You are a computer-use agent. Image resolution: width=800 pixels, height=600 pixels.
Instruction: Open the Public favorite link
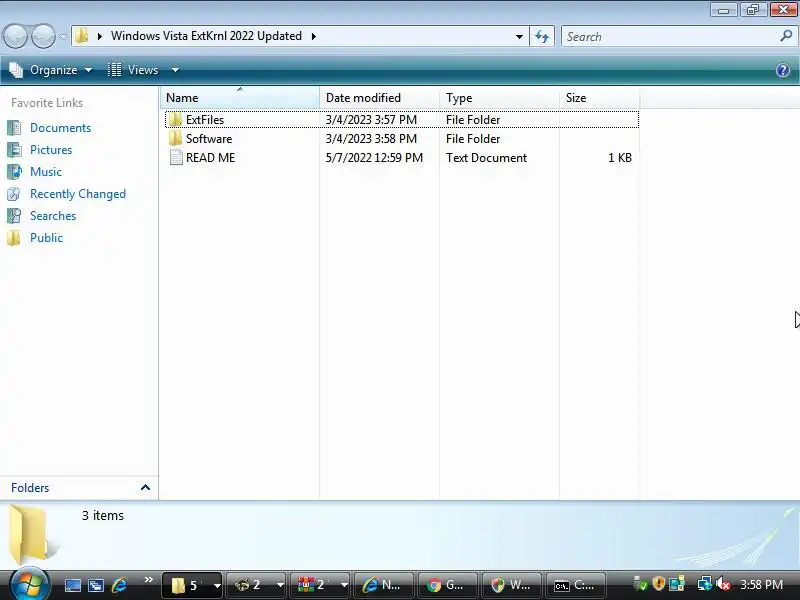pyautogui.click(x=46, y=238)
